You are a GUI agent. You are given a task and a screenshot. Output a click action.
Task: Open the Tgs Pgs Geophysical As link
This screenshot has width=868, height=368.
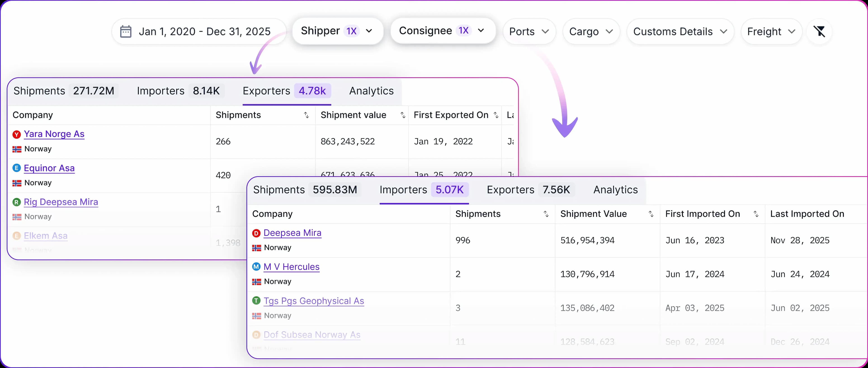click(314, 301)
